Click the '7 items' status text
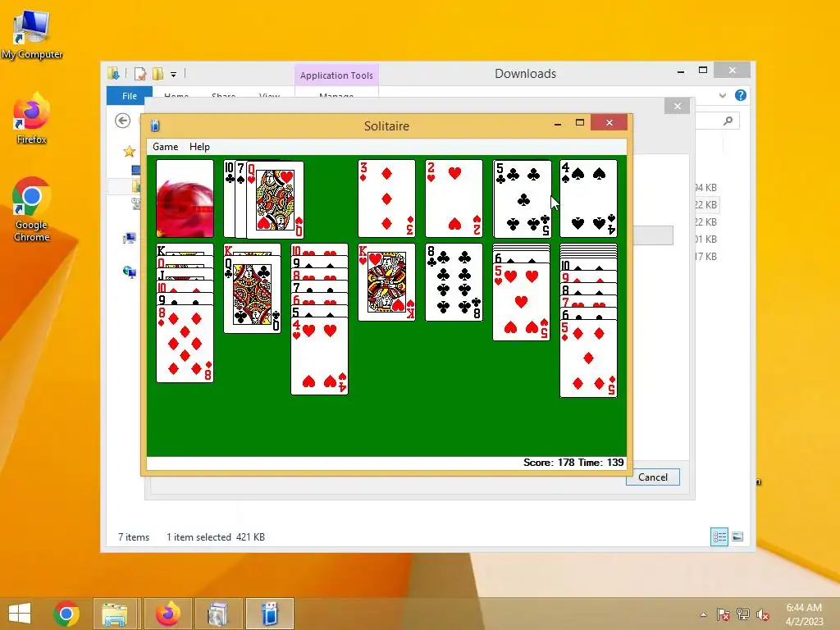Screen dimensions: 840x630 (134, 536)
